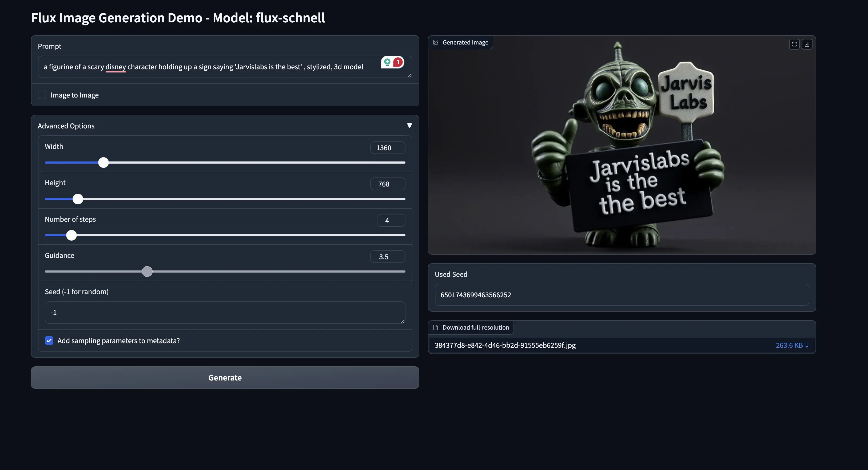
Task: Click the fullscreen icon on generated image
Action: (x=794, y=44)
